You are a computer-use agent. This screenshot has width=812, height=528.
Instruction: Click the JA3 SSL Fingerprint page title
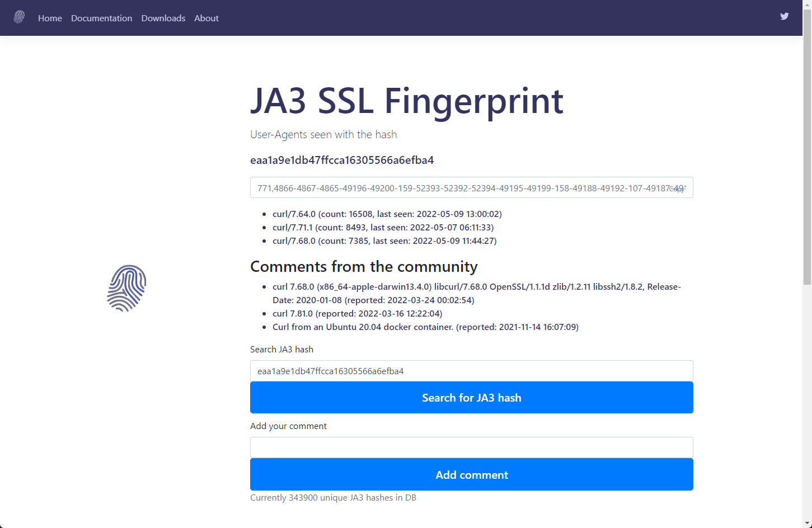click(407, 101)
